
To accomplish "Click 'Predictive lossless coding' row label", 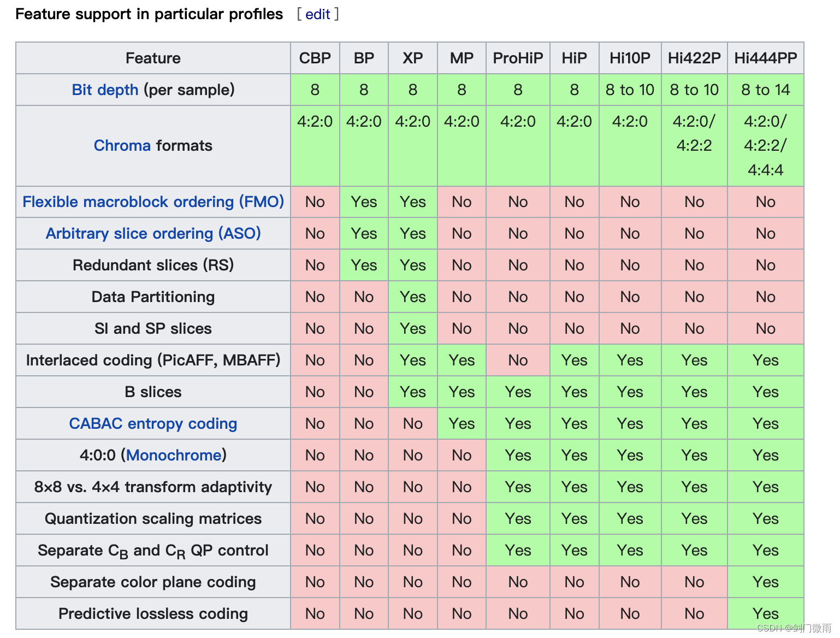I will (153, 613).
